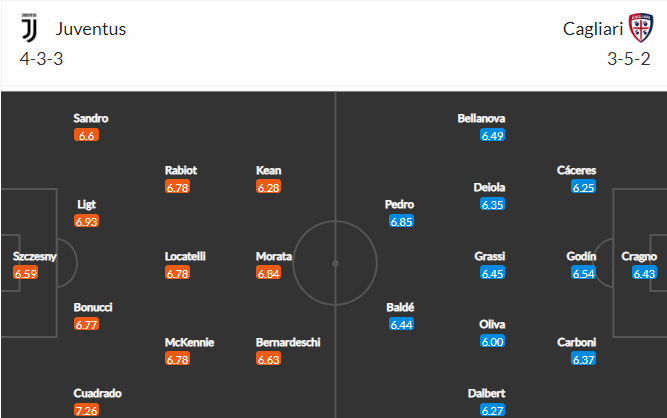Click Dalbert's 6.27 rating badge
Screen dimensions: 667x418
pos(490,411)
